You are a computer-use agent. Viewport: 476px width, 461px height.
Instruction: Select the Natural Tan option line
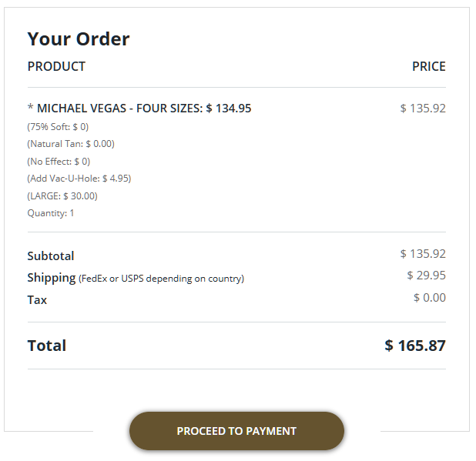71,144
